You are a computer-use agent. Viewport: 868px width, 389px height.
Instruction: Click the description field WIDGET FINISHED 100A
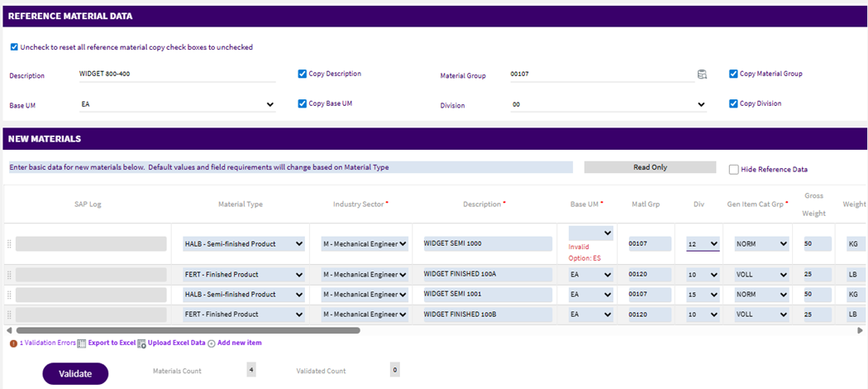click(x=488, y=275)
